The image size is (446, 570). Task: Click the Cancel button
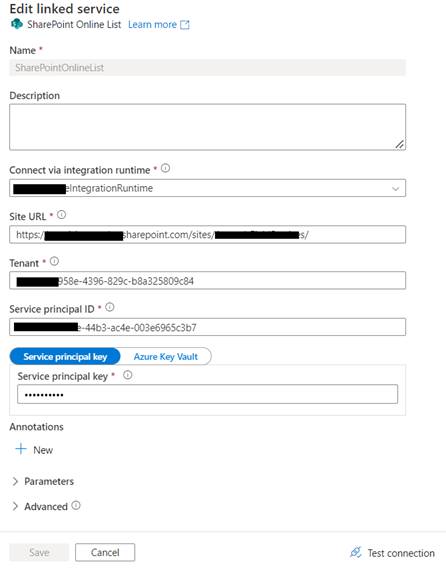pos(105,553)
